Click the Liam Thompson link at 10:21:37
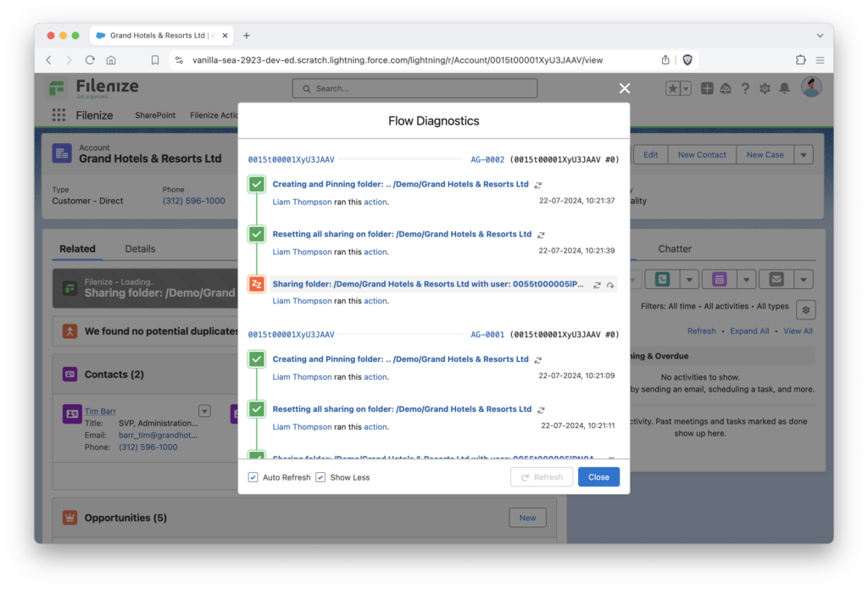 [302, 202]
